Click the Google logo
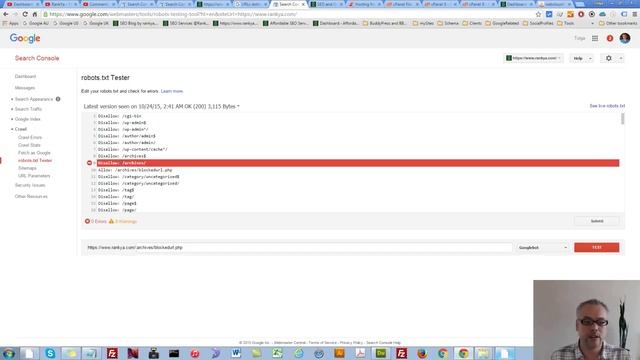This screenshot has width=640, height=360. click(x=25, y=38)
